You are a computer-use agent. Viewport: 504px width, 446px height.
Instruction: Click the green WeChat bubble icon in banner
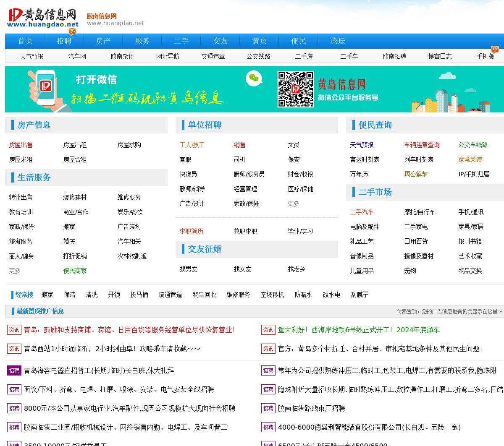point(254,78)
